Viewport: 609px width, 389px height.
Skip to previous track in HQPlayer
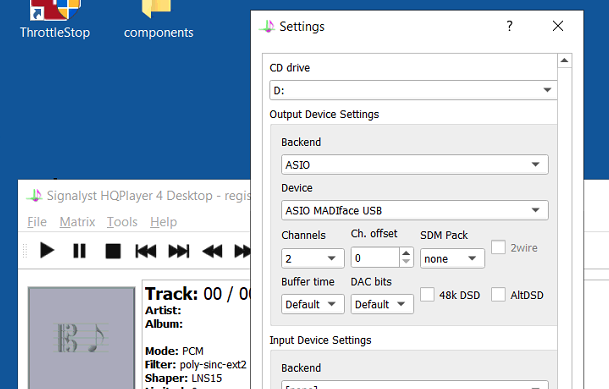pos(146,251)
